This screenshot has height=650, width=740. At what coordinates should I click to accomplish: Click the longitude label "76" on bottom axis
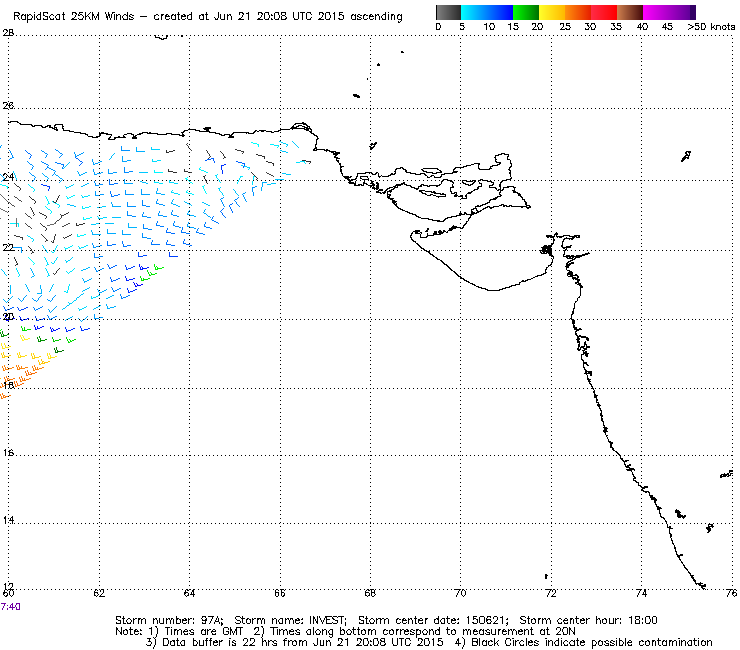click(x=732, y=593)
